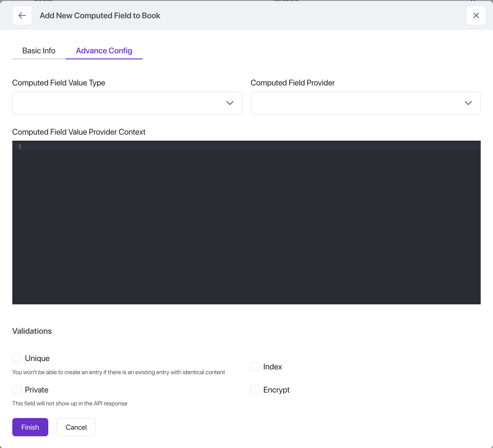
Task: Click the "Index" label text
Action: pos(273,367)
